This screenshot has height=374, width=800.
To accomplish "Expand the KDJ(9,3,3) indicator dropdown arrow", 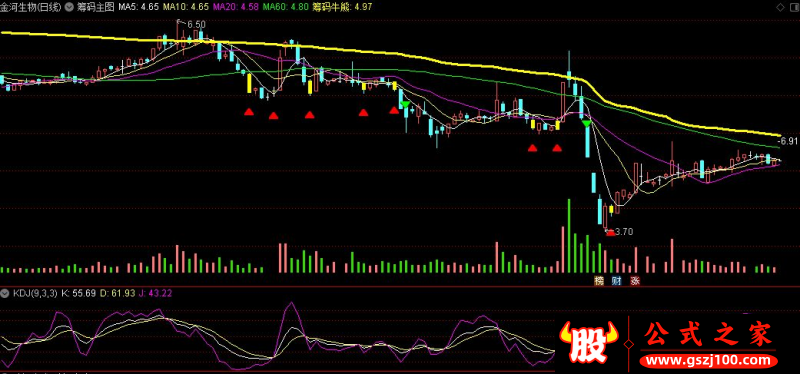I will tap(6, 293).
